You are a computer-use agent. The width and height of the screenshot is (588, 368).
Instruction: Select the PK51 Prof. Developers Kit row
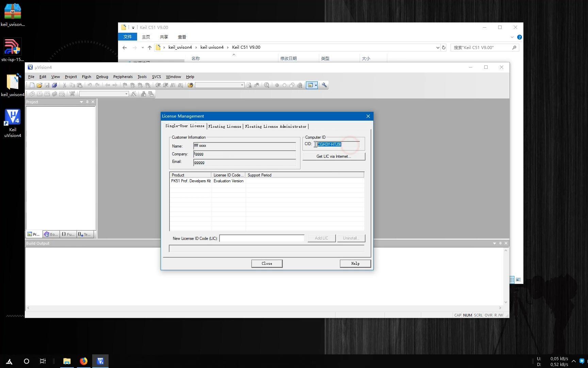click(267, 181)
